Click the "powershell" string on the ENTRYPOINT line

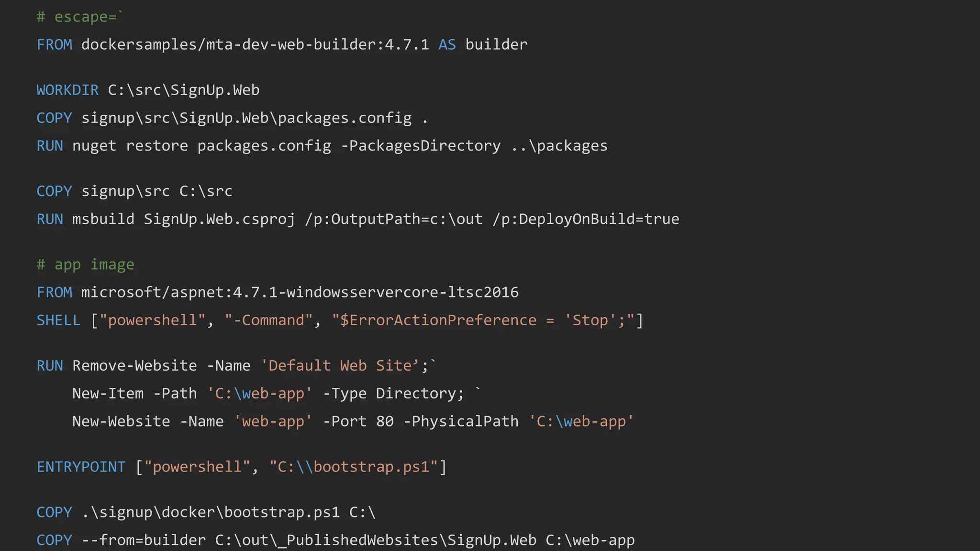click(197, 467)
